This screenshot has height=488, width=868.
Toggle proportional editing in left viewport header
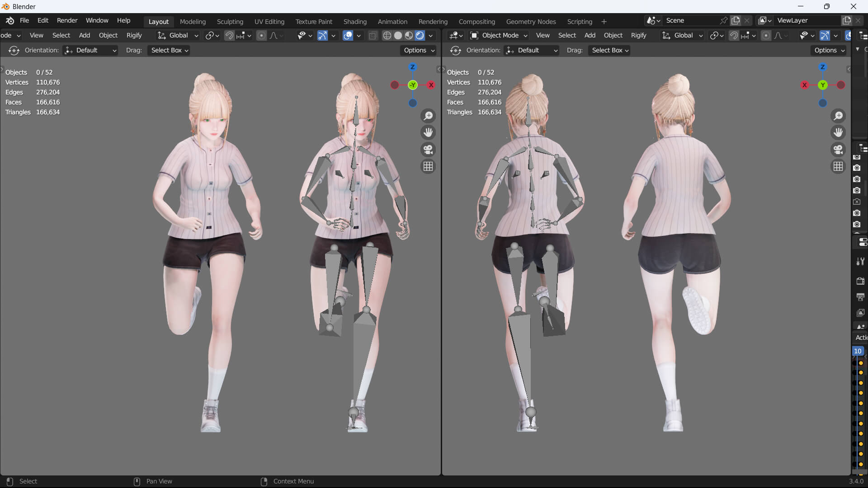click(261, 35)
